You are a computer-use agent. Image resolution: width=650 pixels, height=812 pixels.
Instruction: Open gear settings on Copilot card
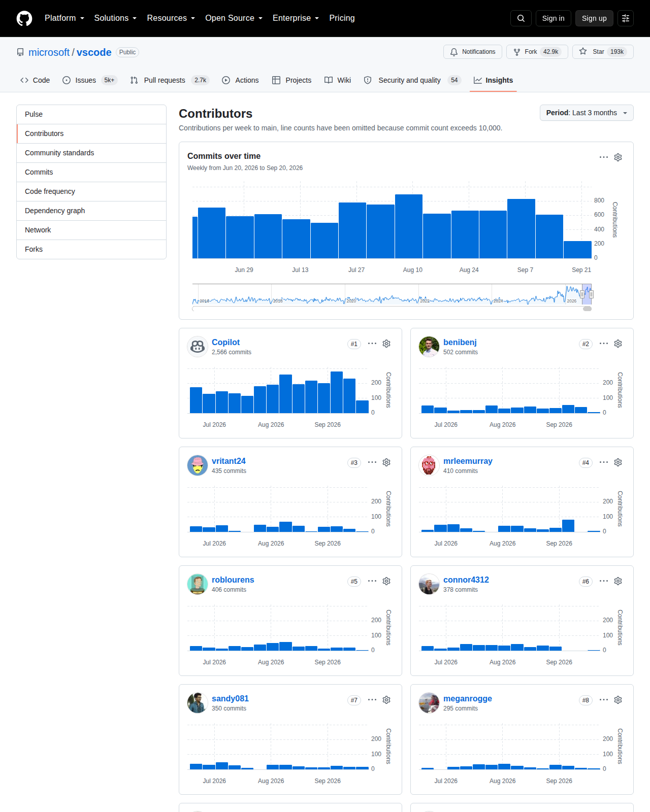(386, 344)
